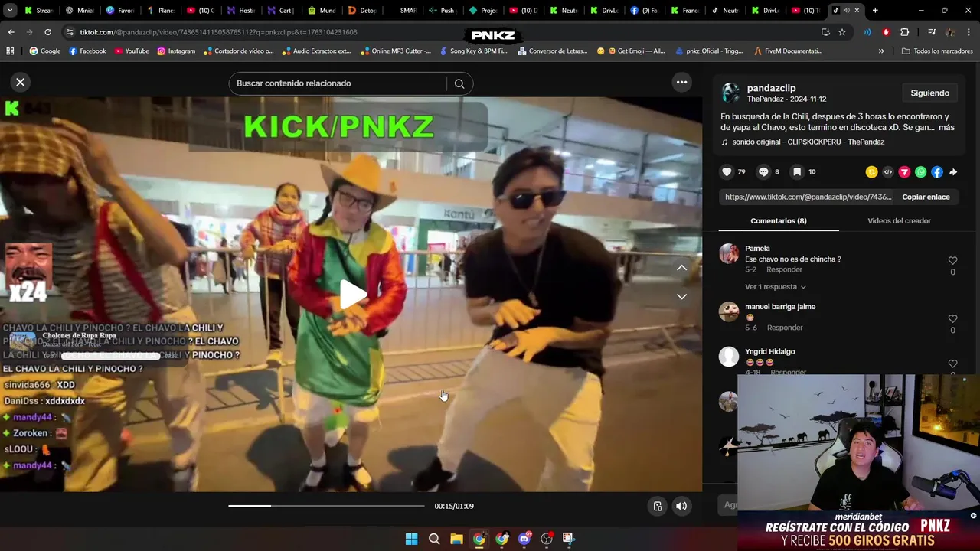Switch to the Franc browser tab
The width and height of the screenshot is (980, 551).
click(x=684, y=11)
